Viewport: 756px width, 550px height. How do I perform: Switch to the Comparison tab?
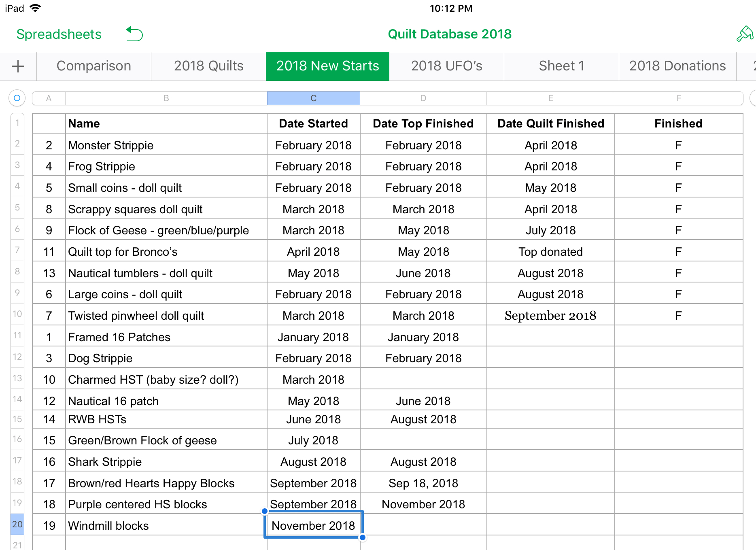(x=94, y=66)
